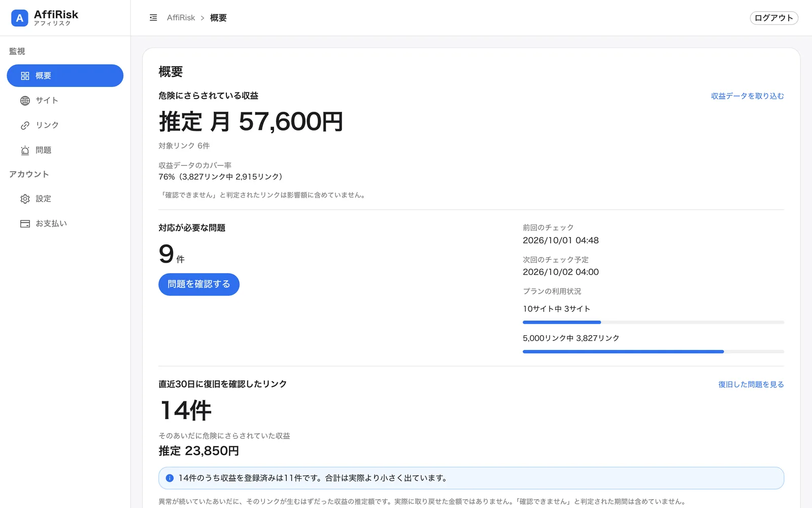Click the credit card icon beside お支払い
The height and width of the screenshot is (508, 812).
tap(25, 224)
